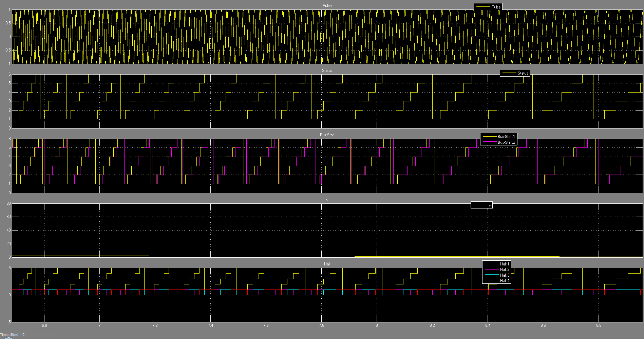This screenshot has width=644, height=339.
Task: Click the Hall plot title
Action: point(327,264)
